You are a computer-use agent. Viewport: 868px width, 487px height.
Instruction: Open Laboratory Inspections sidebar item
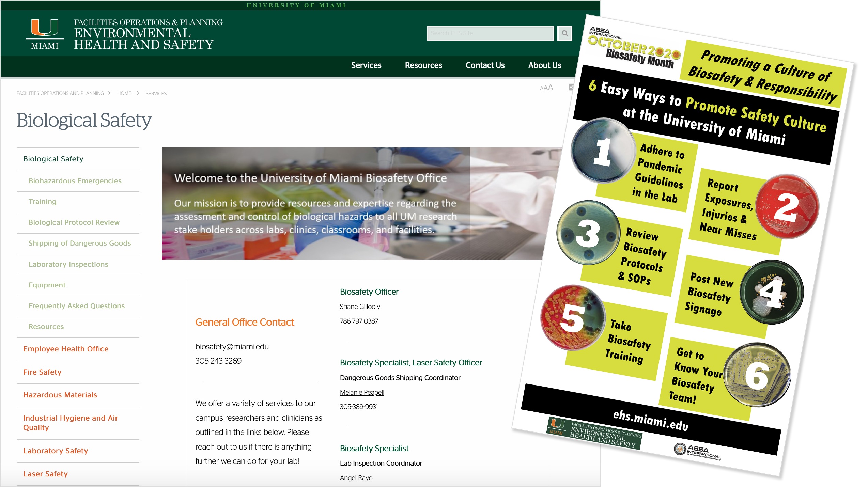68,264
